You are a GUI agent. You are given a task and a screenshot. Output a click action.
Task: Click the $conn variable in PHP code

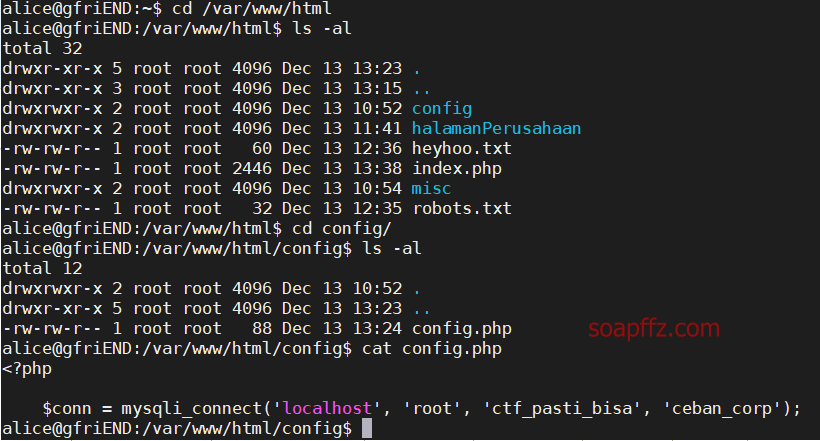coord(66,408)
